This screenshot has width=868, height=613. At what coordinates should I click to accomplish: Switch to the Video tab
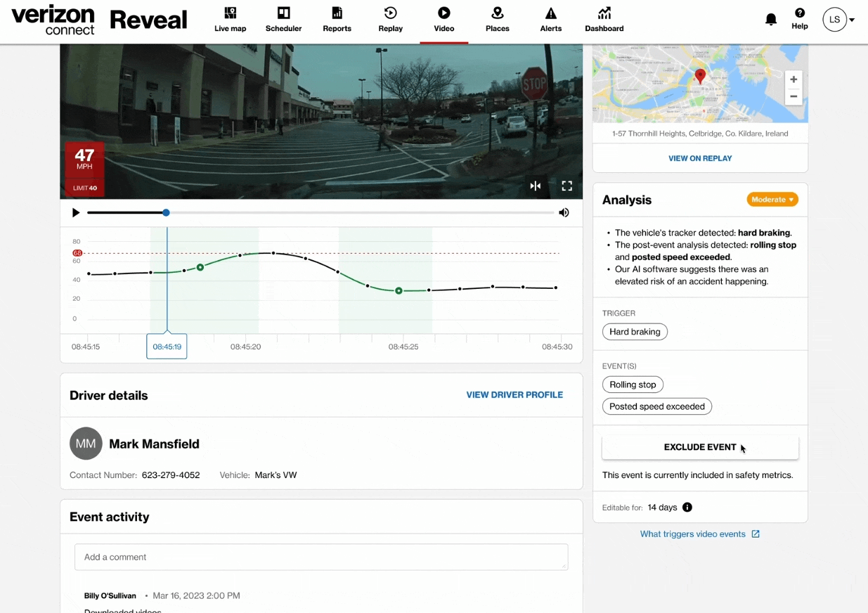(x=443, y=20)
